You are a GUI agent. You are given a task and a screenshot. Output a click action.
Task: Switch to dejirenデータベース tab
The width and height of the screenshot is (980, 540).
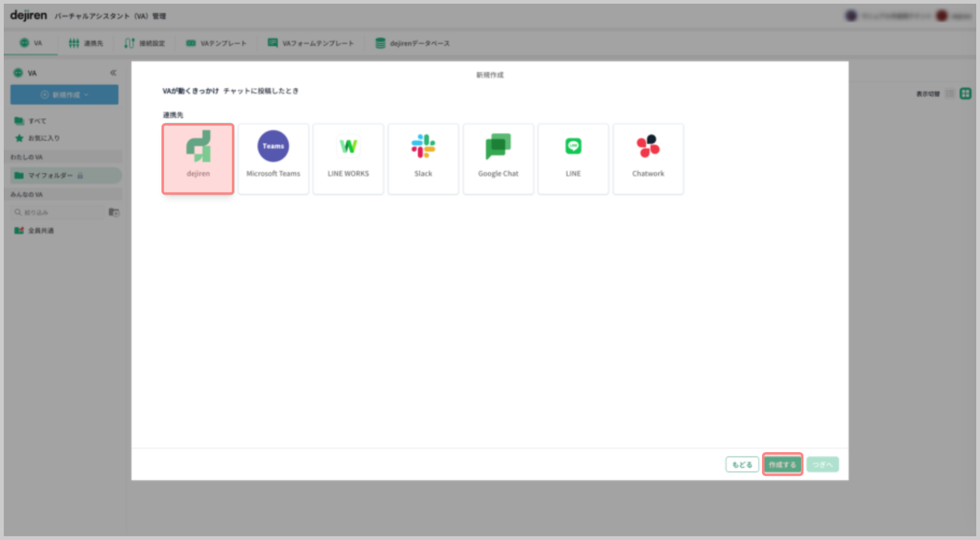(413, 43)
